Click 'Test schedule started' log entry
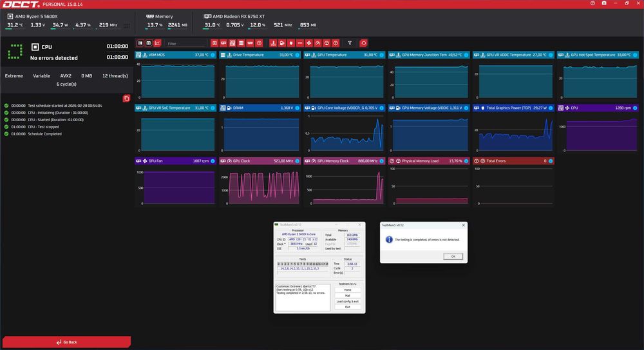Image resolution: width=644 pixels, height=350 pixels. point(65,106)
